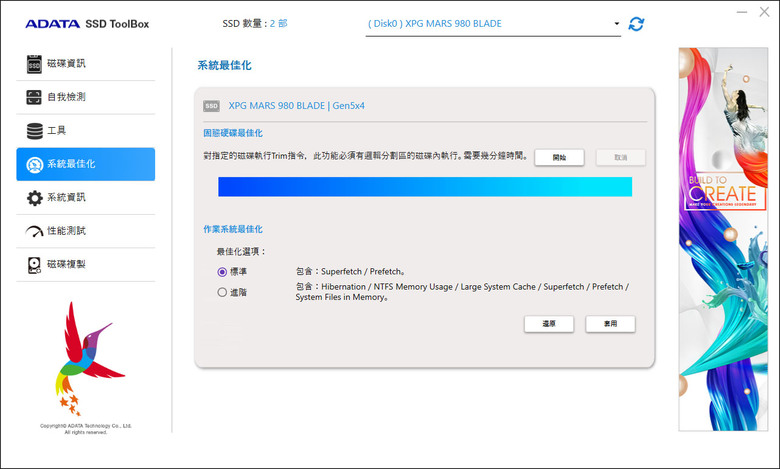The image size is (780, 469).
Task: Close the SSD ToolBox window
Action: pyautogui.click(x=765, y=12)
